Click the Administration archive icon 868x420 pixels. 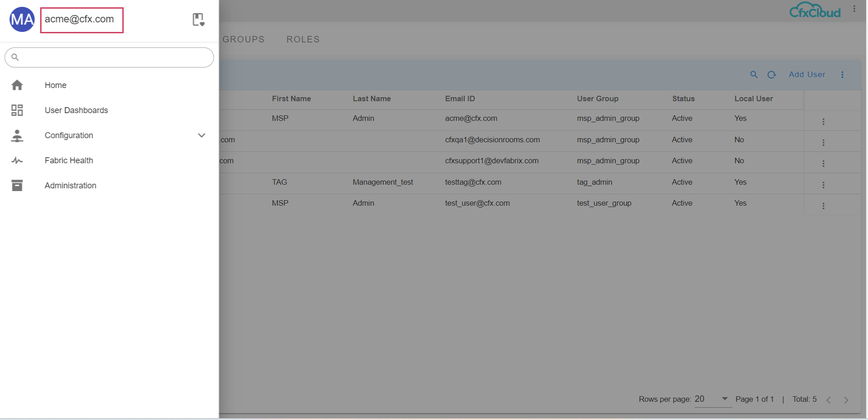tap(17, 186)
